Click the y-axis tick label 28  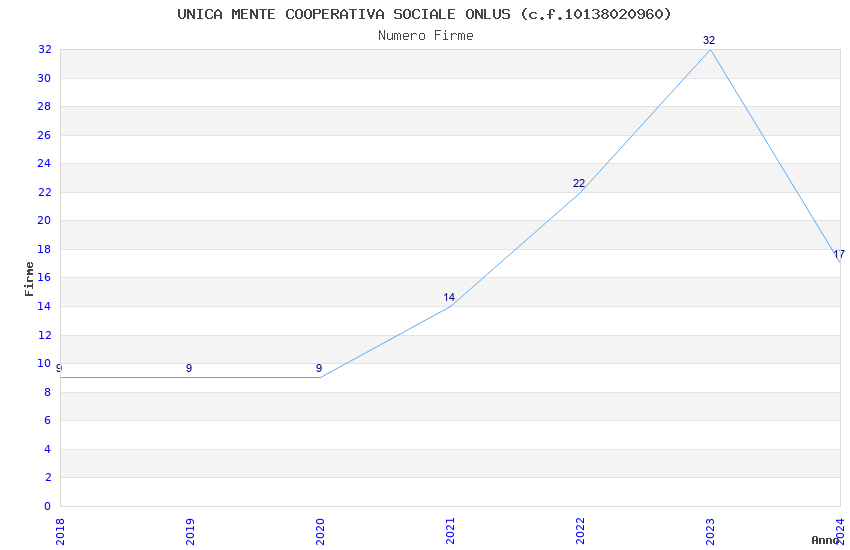pyautogui.click(x=44, y=106)
